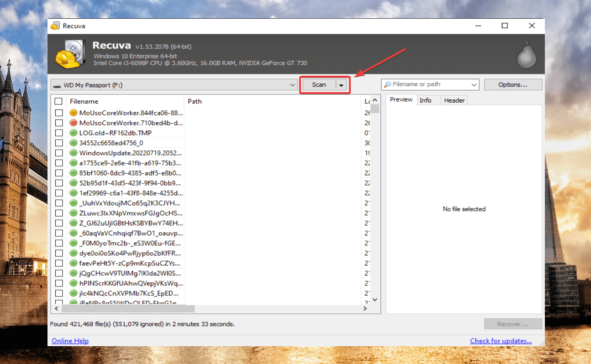Select the _UuhVxYdoujMCo65q2K3CJYH file name
The image size is (591, 364).
coord(130,203)
